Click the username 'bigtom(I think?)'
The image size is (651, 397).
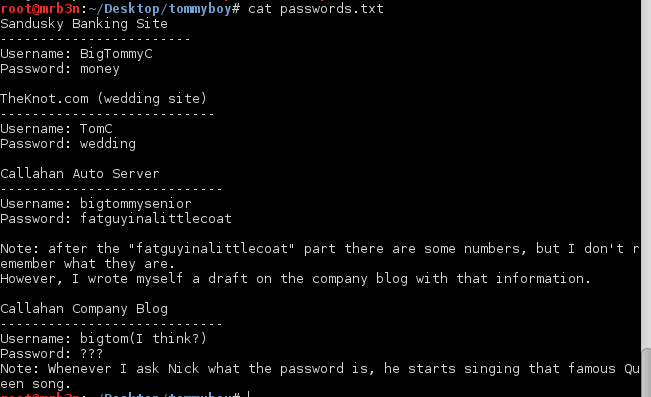tap(143, 339)
